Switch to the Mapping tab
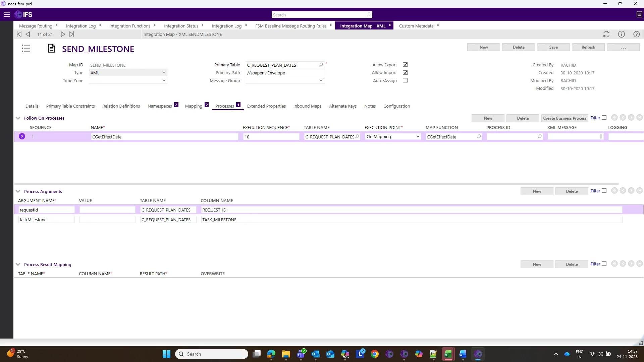This screenshot has height=362, width=644. pyautogui.click(x=194, y=106)
